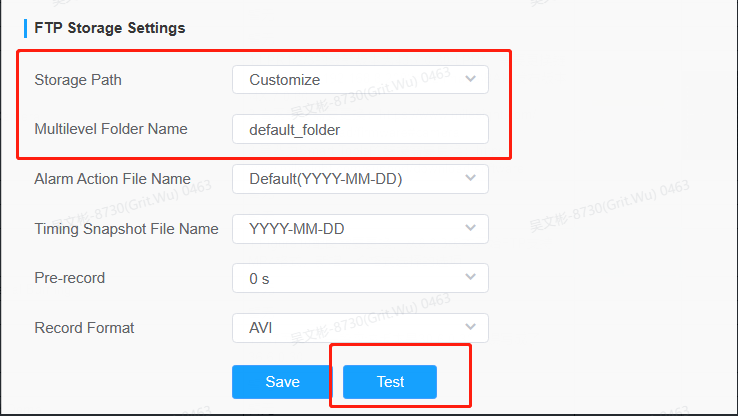Open the YYYY-MM-DD timing snapshot dropdown
The height and width of the screenshot is (416, 738).
click(x=360, y=229)
